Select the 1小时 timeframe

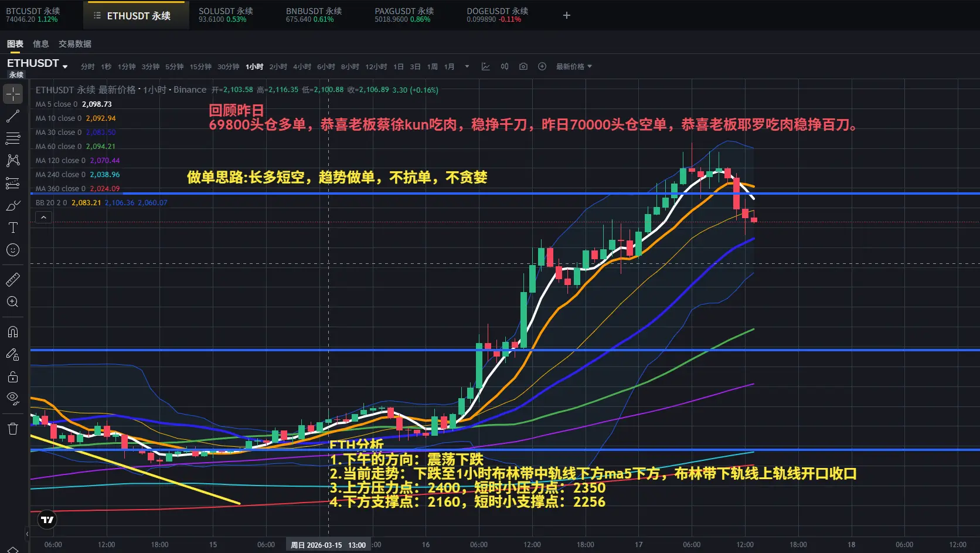click(254, 66)
